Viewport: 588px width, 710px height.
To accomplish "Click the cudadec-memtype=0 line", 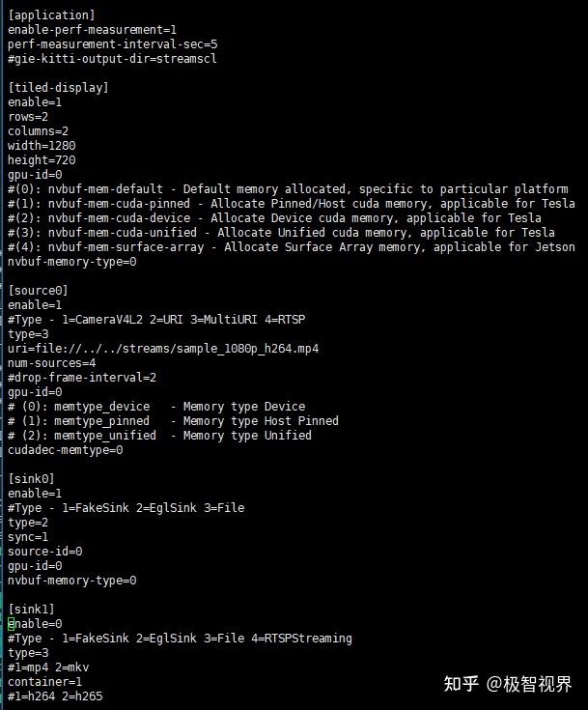I will [x=66, y=450].
